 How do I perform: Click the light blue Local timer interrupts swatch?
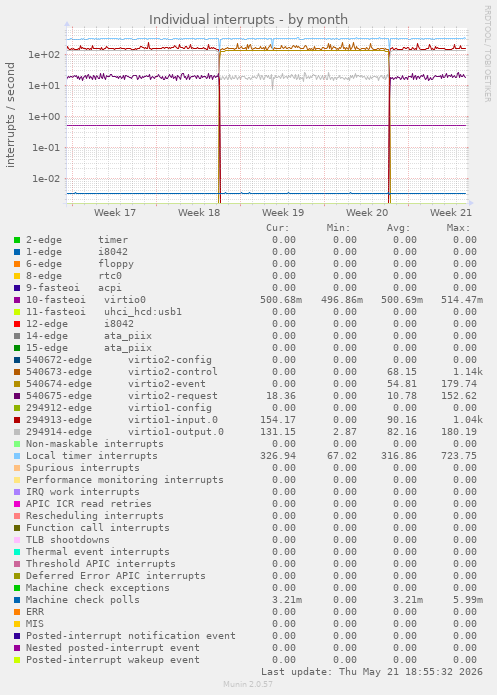[17, 456]
